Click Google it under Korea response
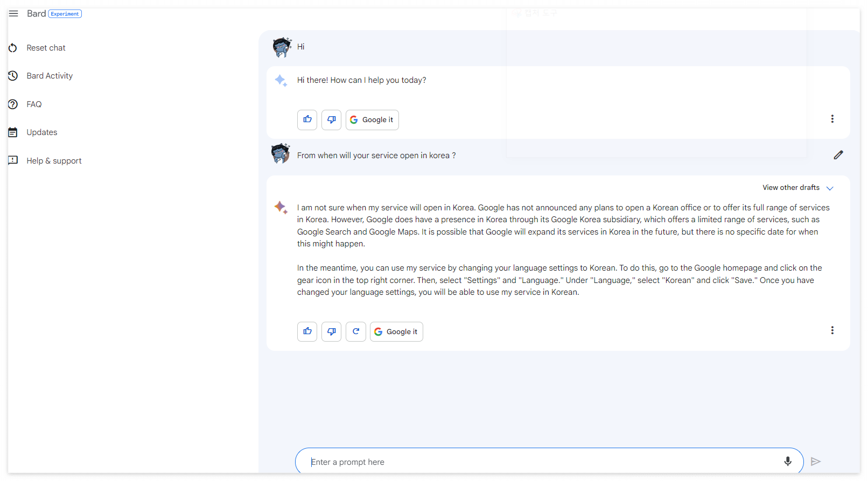 click(x=396, y=331)
